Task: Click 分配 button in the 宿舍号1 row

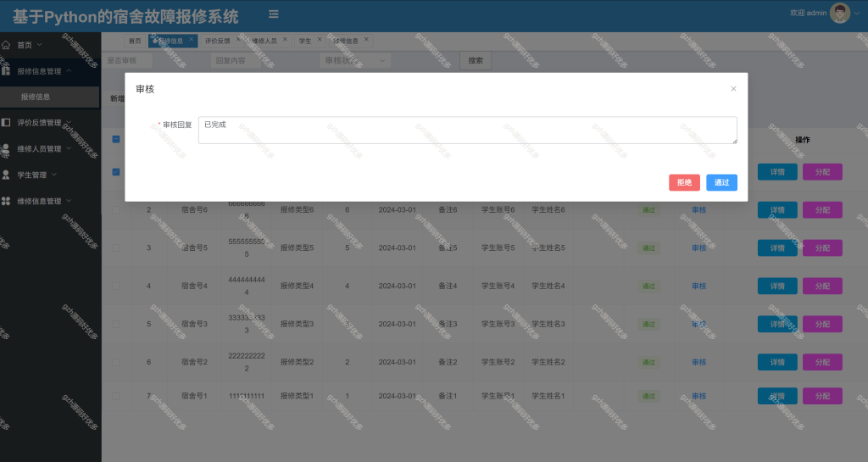Action: (x=822, y=396)
